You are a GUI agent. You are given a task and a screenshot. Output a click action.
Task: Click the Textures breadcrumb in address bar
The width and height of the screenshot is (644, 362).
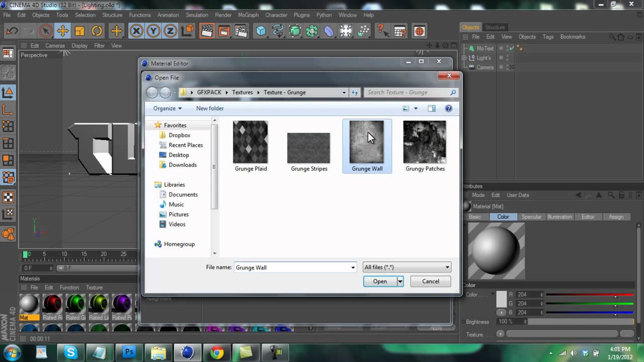tap(242, 93)
